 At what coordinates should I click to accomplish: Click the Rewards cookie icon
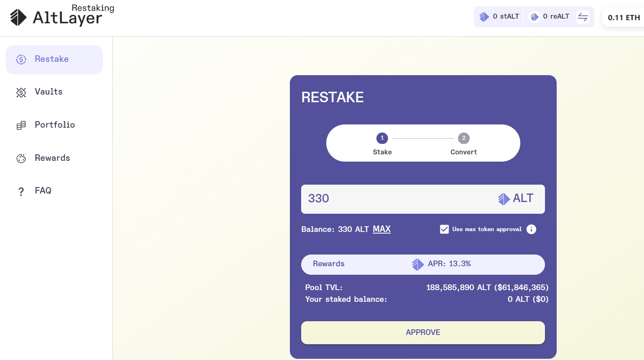click(21, 158)
